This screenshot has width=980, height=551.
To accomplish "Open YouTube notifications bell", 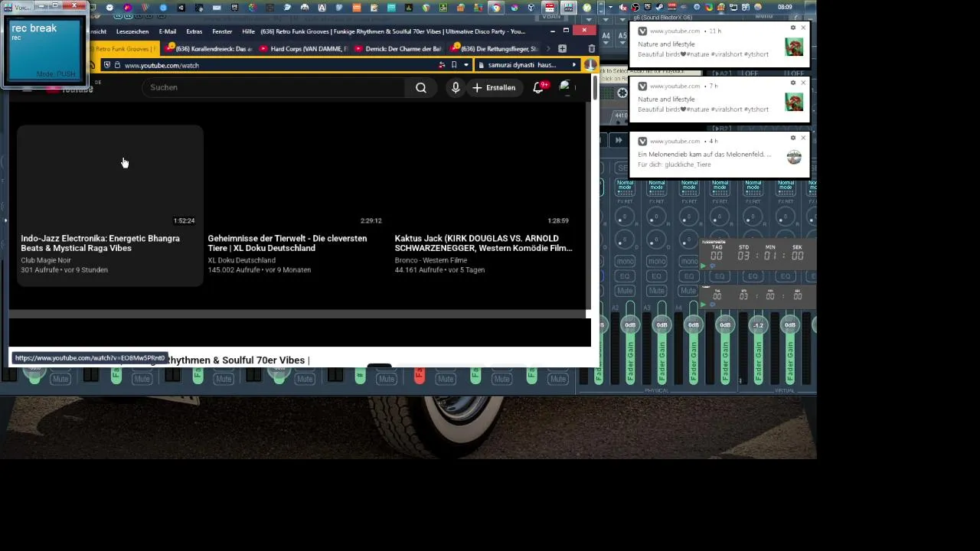I will point(539,87).
